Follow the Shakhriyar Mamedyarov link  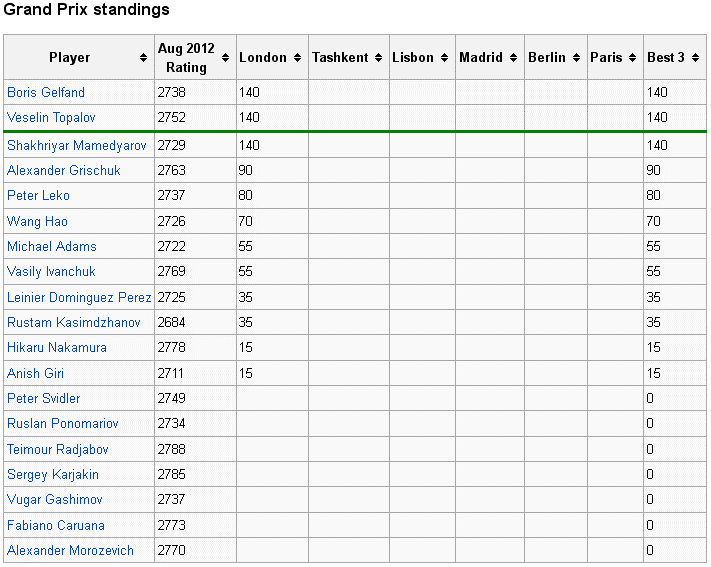(x=77, y=145)
